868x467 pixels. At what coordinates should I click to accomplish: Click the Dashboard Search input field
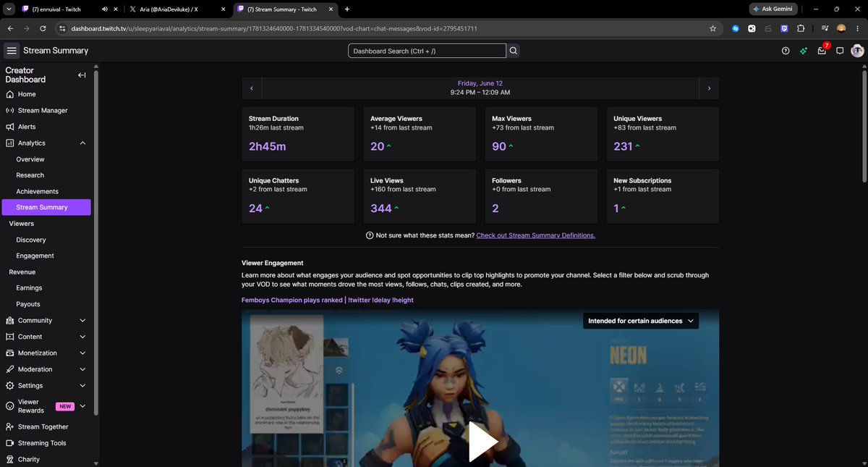pos(427,51)
